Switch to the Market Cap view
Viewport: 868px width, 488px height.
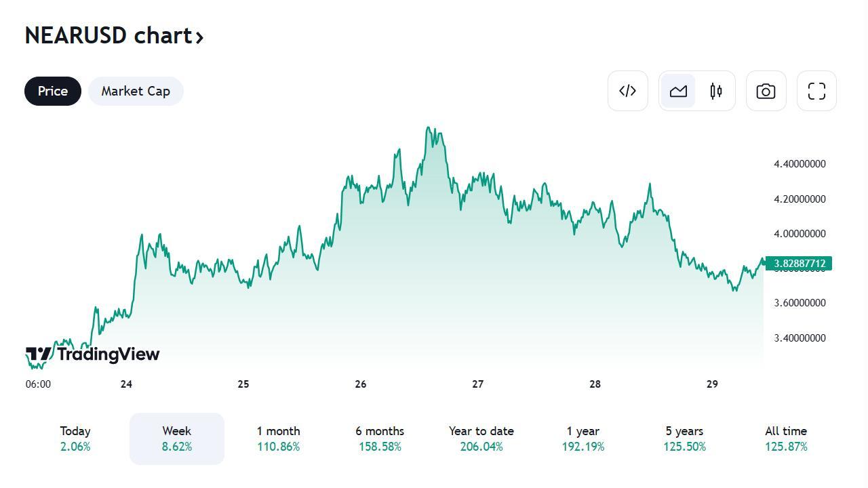pyautogui.click(x=136, y=91)
